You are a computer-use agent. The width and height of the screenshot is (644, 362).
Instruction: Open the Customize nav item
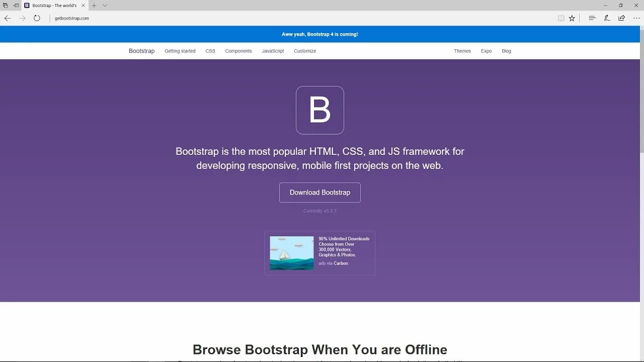(x=305, y=51)
